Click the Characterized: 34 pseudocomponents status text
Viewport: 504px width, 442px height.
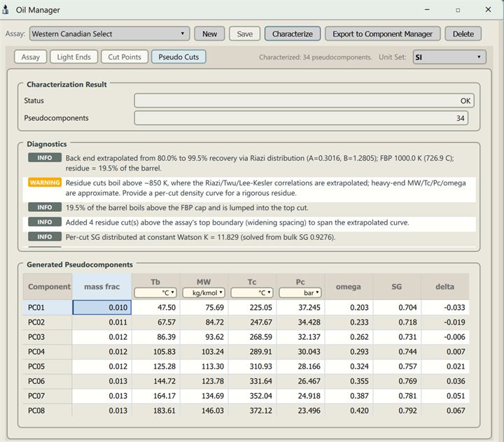coord(315,57)
